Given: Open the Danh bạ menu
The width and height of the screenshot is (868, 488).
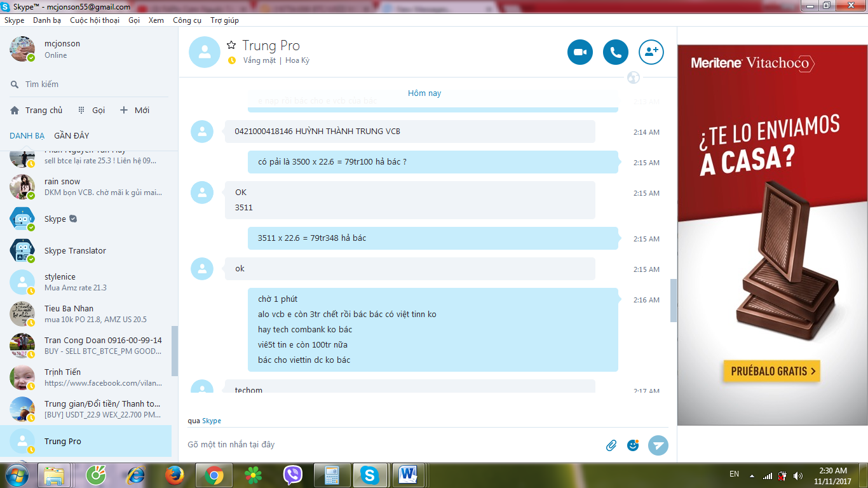Looking at the screenshot, I should click(x=47, y=20).
